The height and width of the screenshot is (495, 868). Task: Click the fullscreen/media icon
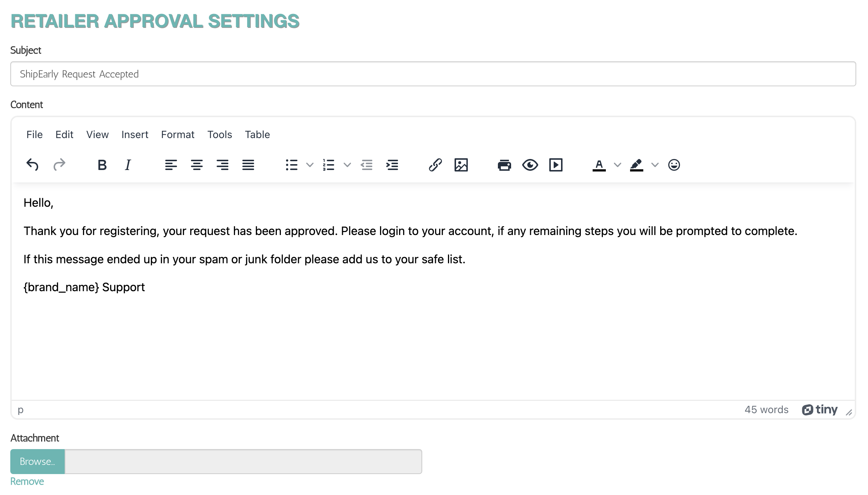pyautogui.click(x=556, y=164)
